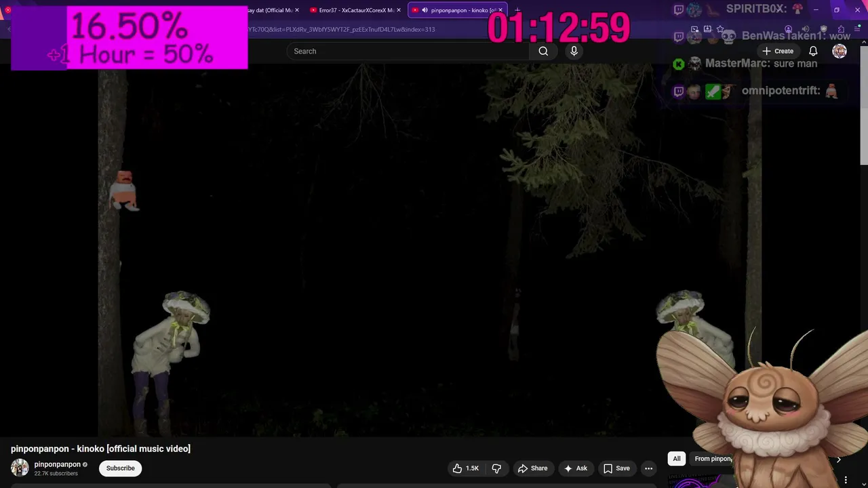The height and width of the screenshot is (488, 868).
Task: Save the video to a playlist
Action: click(616, 468)
